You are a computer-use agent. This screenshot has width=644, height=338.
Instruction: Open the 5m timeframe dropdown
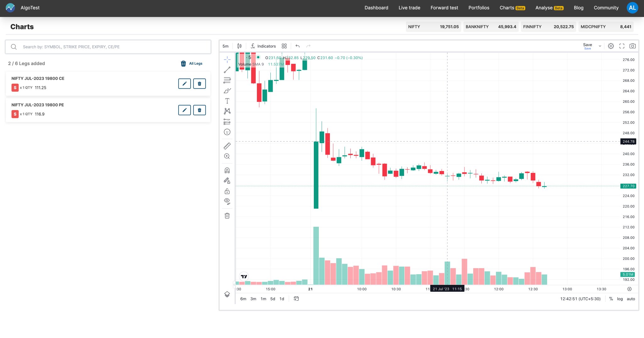point(225,46)
